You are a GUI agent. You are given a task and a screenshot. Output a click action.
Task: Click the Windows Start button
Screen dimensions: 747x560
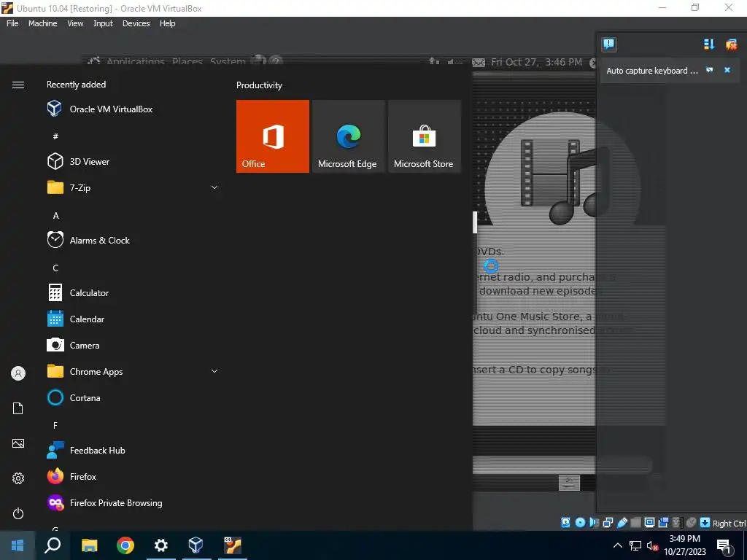[18, 545]
